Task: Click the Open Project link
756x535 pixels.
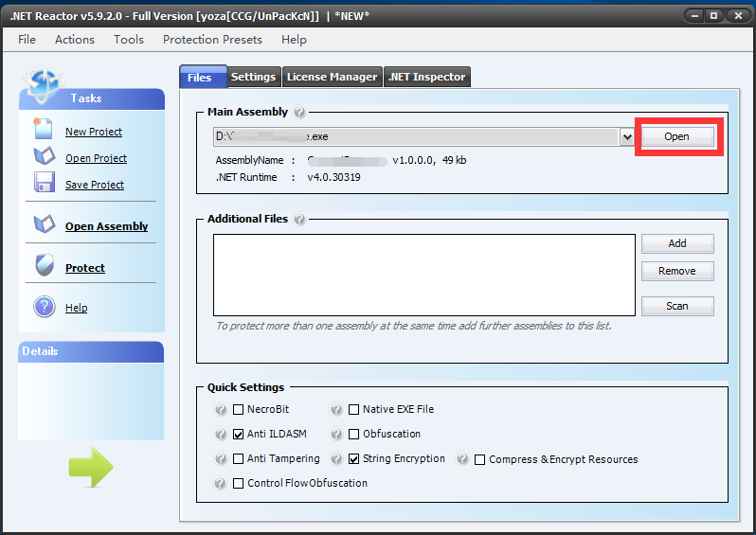Action: 96,158
